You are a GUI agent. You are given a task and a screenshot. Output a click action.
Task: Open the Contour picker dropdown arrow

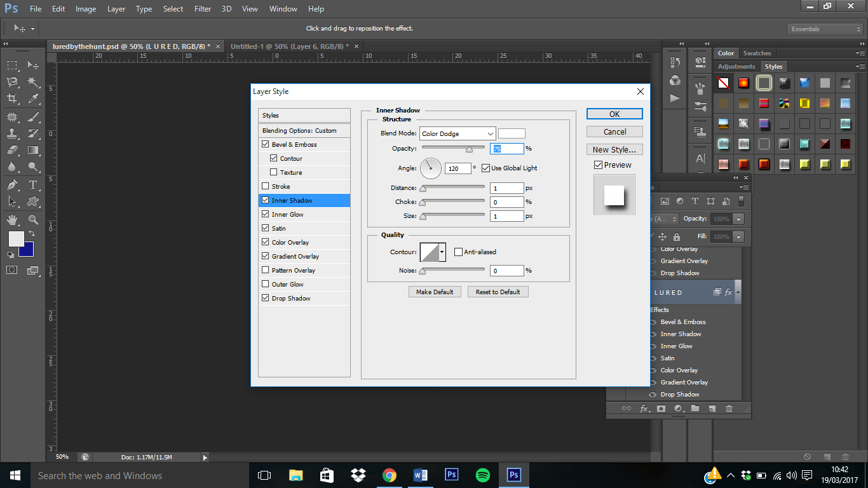[x=442, y=252]
